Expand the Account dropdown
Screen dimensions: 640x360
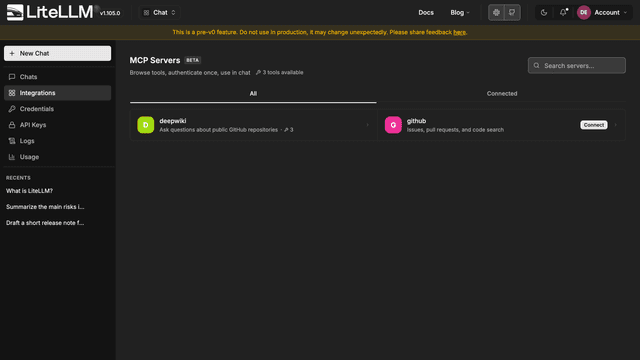(x=610, y=13)
